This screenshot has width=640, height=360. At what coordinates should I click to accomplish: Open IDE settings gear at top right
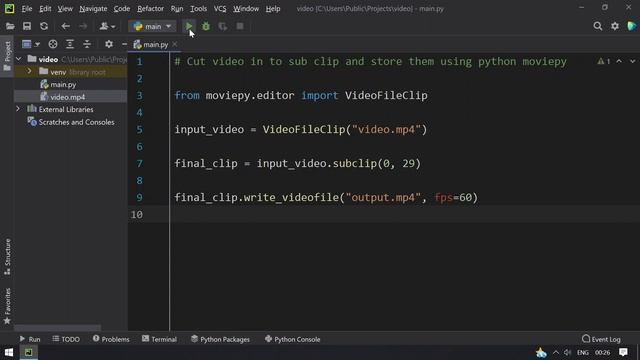(615, 27)
